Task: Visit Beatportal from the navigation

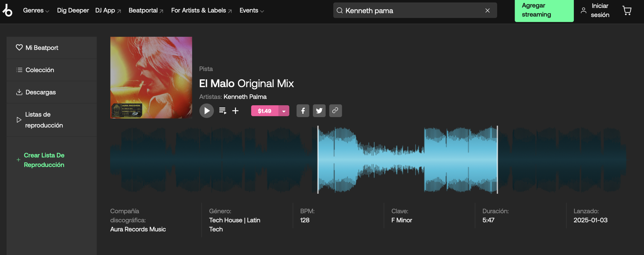Action: pyautogui.click(x=146, y=11)
